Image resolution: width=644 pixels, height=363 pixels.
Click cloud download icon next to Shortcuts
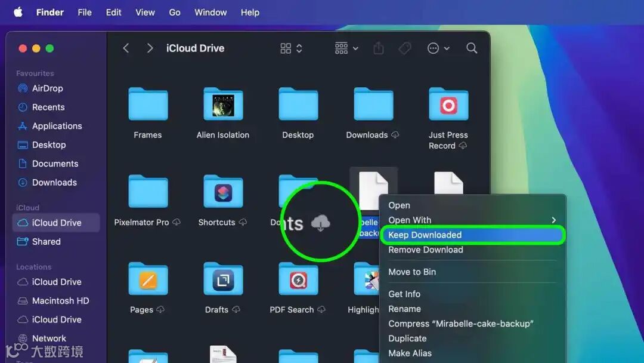(x=243, y=223)
